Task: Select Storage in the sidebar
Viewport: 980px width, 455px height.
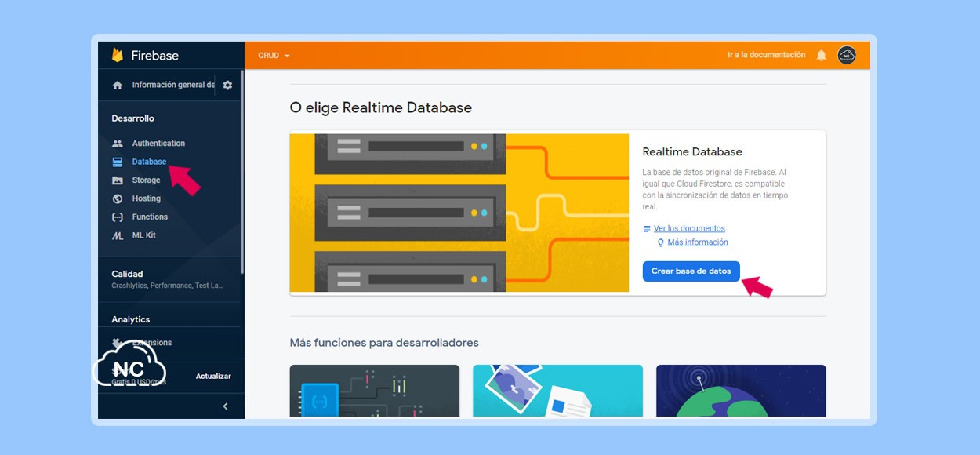Action: (146, 180)
